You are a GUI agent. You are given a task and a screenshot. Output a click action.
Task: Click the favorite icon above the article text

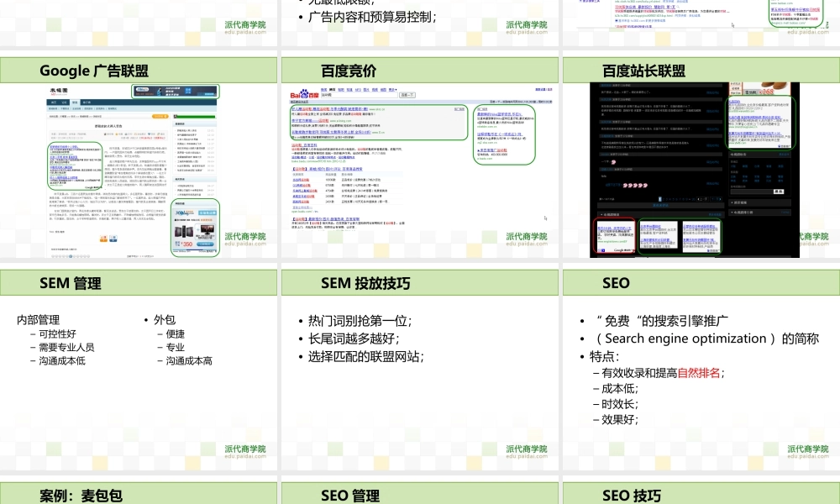pos(116,134)
